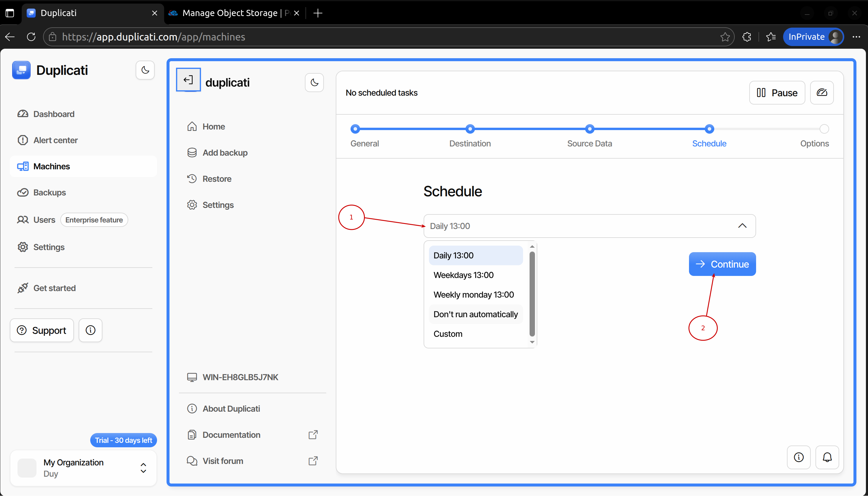The height and width of the screenshot is (496, 868).
Task: Expand the My Organization switcher
Action: click(x=143, y=468)
